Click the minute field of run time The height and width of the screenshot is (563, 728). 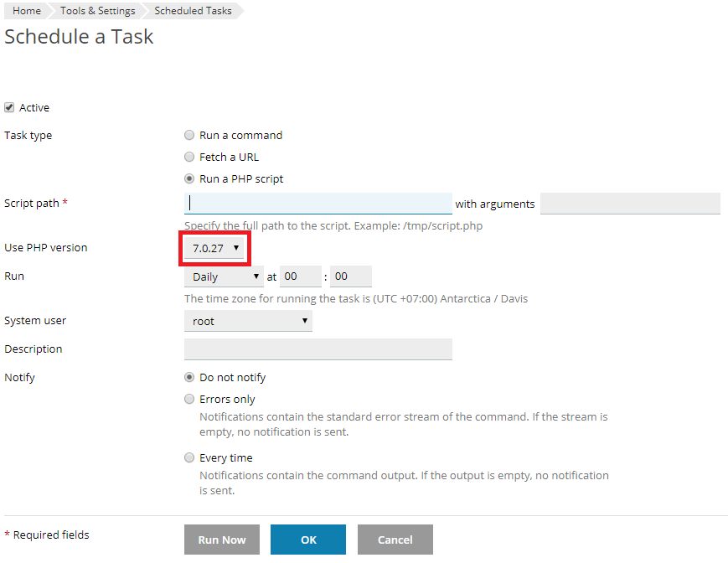pyautogui.click(x=350, y=276)
